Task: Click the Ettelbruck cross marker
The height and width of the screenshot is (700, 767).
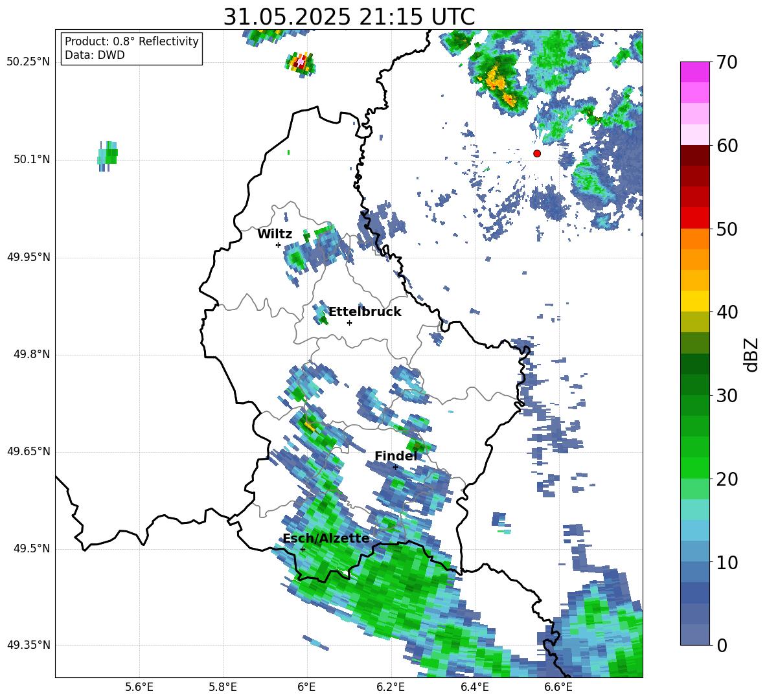Action: (x=349, y=322)
